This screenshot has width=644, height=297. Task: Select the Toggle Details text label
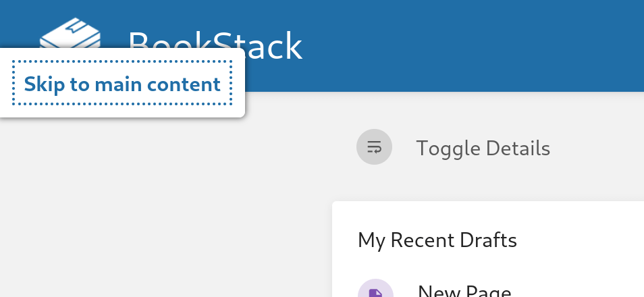point(483,148)
